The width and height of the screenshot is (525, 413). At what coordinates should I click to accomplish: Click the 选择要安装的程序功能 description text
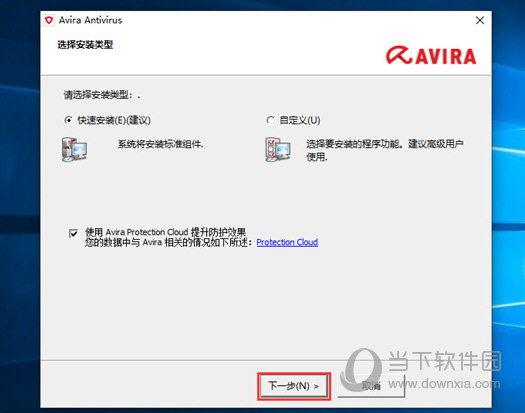click(x=385, y=150)
